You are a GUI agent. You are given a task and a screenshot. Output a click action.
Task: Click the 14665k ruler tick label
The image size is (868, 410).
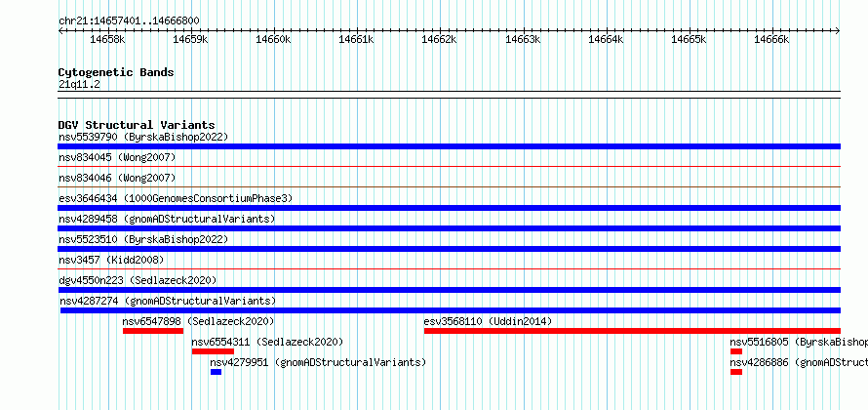pos(690,39)
